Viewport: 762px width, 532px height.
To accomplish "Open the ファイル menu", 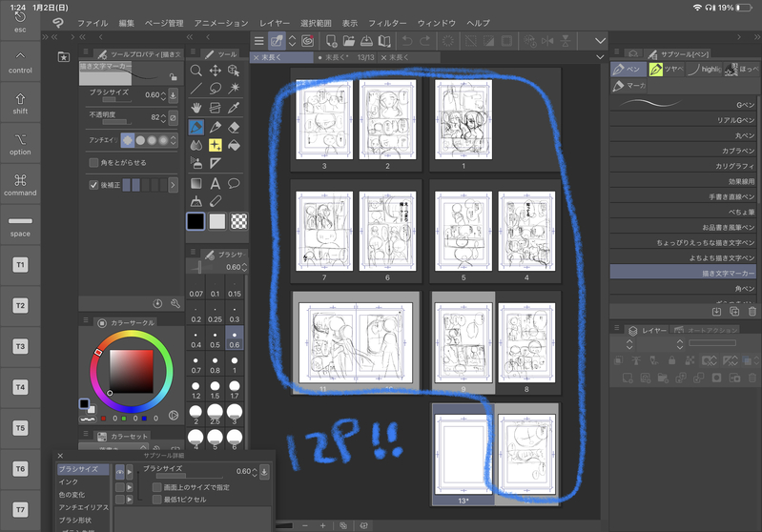I will [x=93, y=23].
